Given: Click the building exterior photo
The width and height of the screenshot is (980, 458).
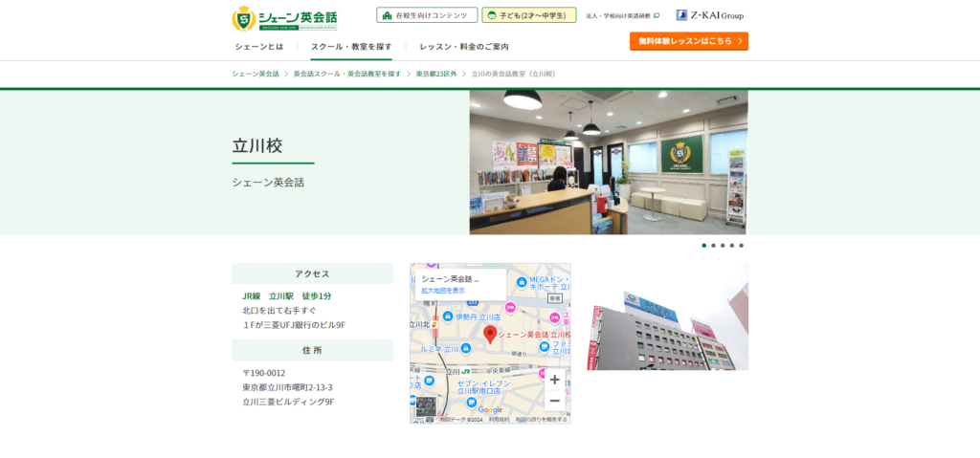Looking at the screenshot, I should [667, 316].
